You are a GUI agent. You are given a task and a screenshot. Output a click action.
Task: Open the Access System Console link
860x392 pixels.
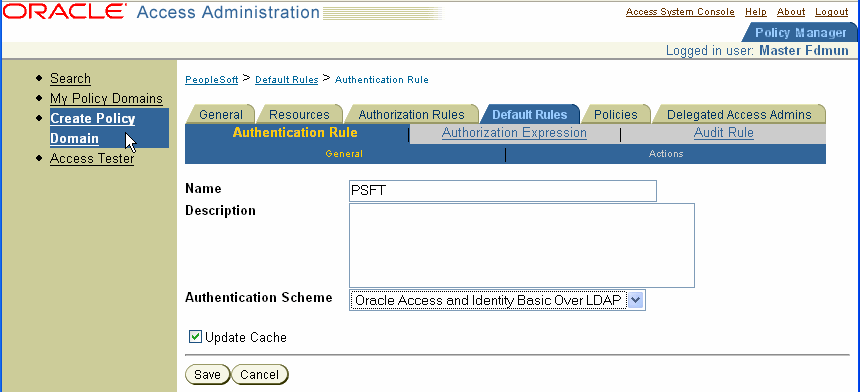[x=680, y=12]
